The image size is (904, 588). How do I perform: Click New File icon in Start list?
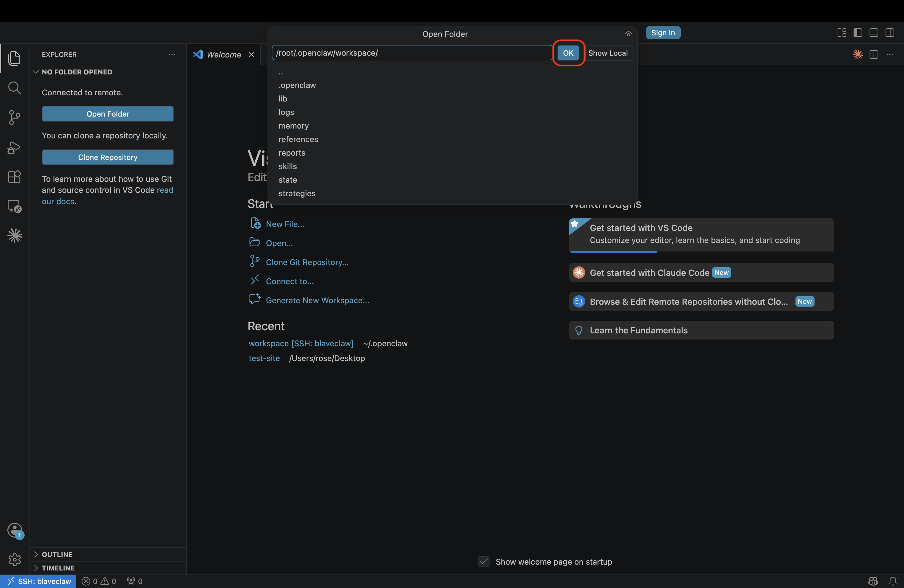pyautogui.click(x=255, y=223)
